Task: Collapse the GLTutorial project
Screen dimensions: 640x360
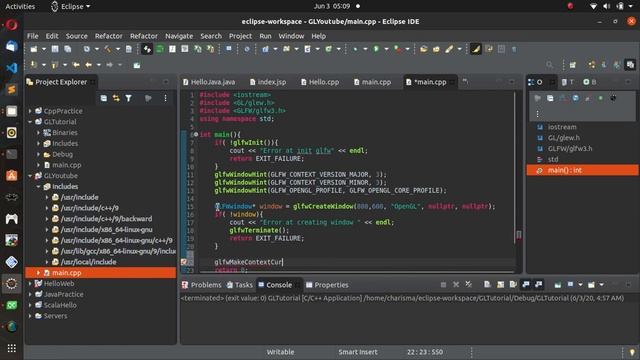Action: (30, 122)
